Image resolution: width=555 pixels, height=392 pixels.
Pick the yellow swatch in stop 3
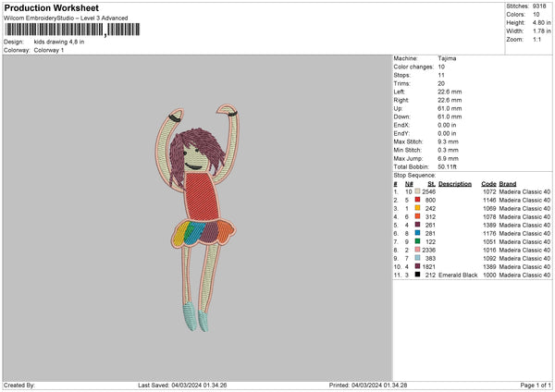tap(418, 207)
